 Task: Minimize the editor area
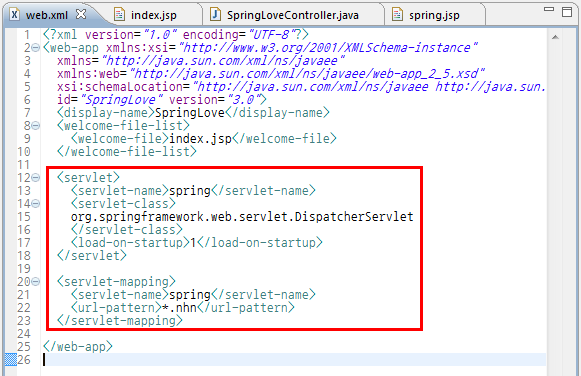click(x=549, y=10)
